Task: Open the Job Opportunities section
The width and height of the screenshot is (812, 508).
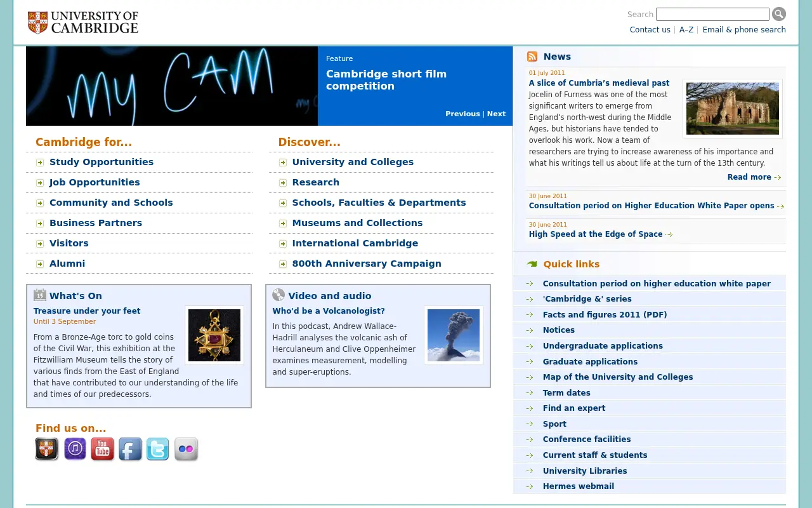Action: point(95,182)
